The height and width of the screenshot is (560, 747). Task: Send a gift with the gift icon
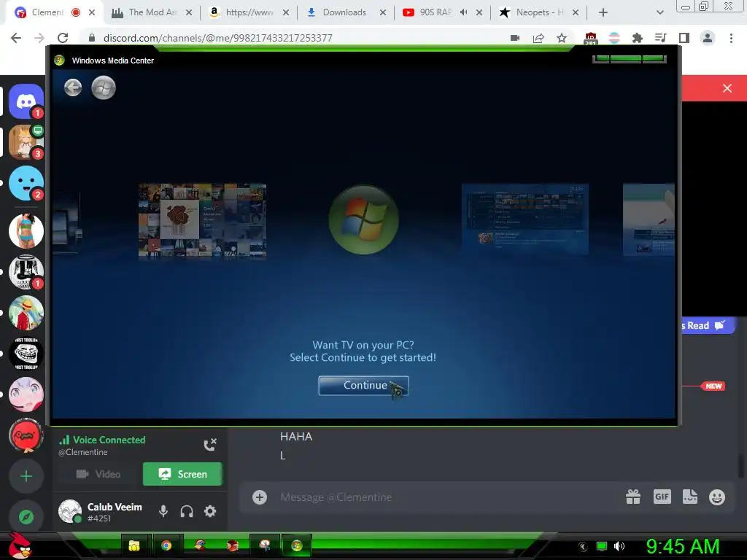[633, 497]
